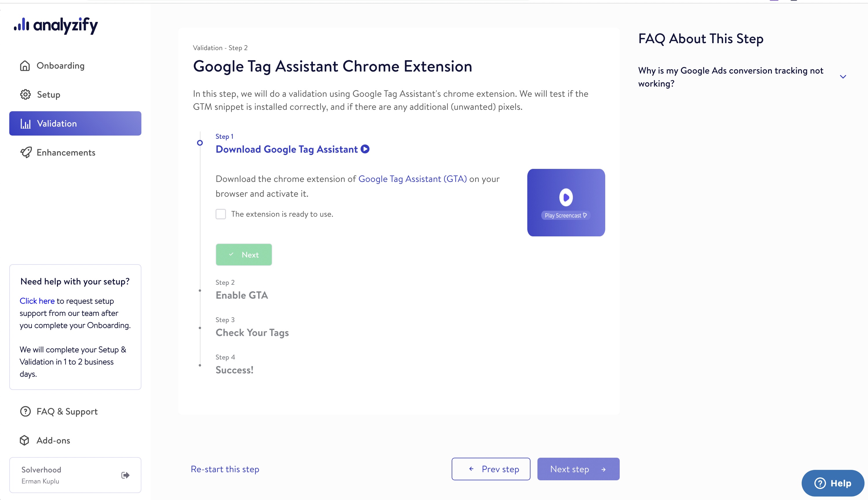Click the Setup gear icon

tap(25, 94)
